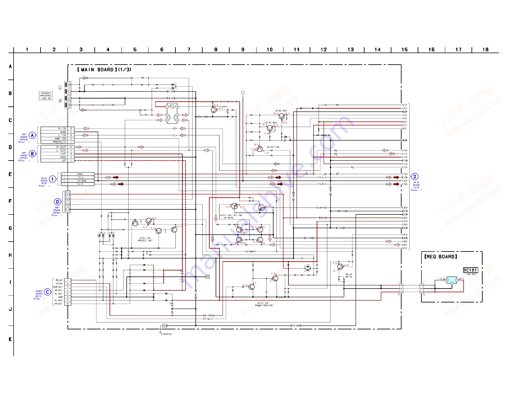Image resolution: width=532 pixels, height=400 pixels.
Task: Click the MAIN BOARD (1/3) title
Action: click(x=104, y=70)
